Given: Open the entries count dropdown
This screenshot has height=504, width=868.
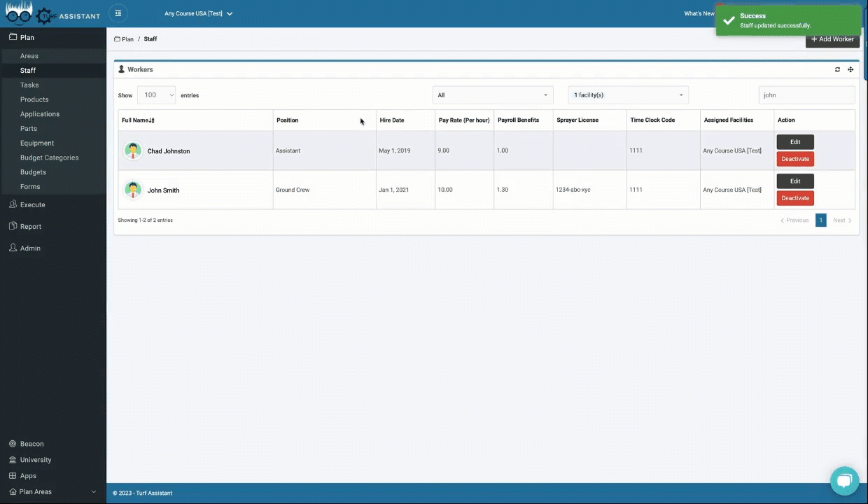Looking at the screenshot, I should tap(156, 95).
